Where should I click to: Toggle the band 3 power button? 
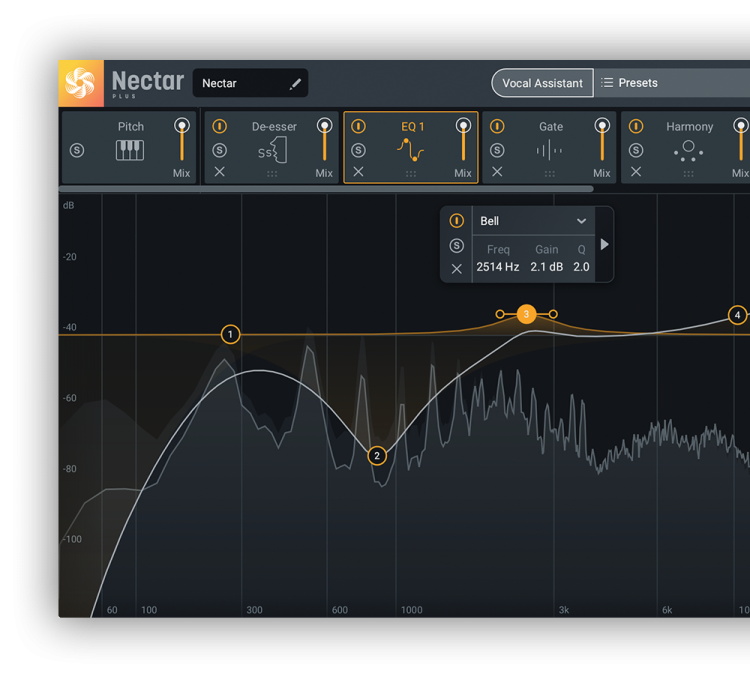click(457, 221)
